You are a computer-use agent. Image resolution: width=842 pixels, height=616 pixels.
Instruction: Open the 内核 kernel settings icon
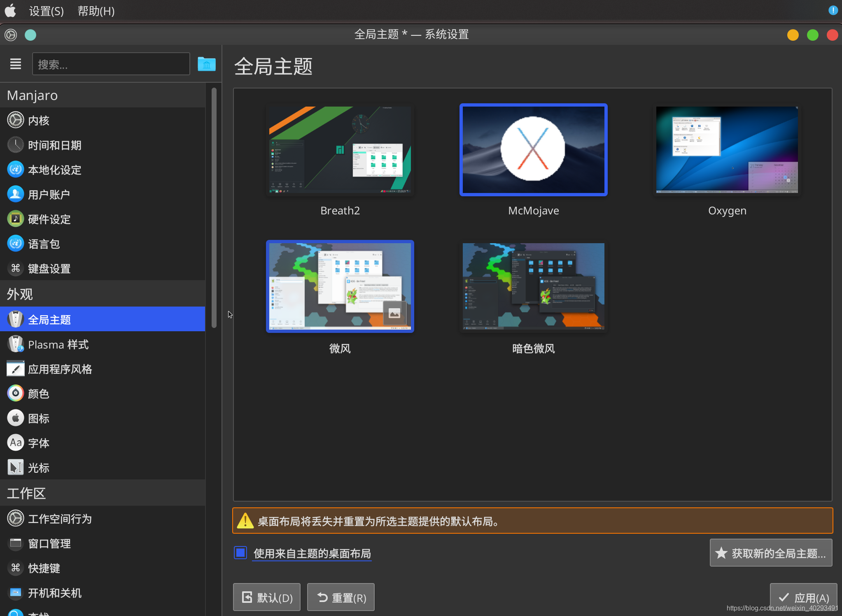click(16, 120)
